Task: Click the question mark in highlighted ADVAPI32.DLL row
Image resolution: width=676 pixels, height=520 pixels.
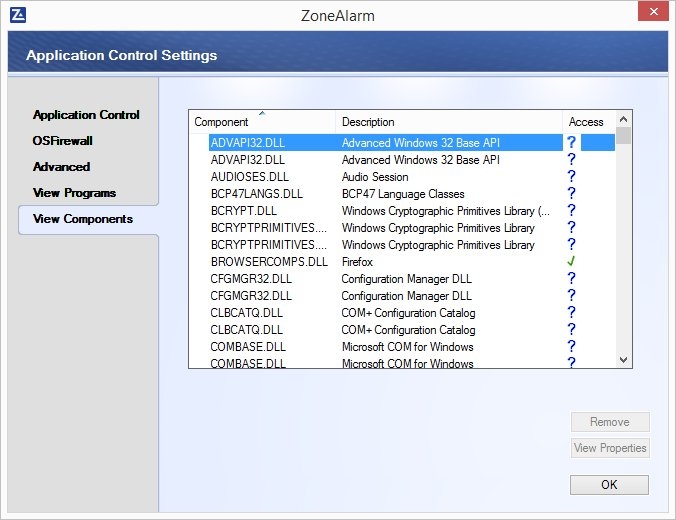Action: pyautogui.click(x=571, y=142)
